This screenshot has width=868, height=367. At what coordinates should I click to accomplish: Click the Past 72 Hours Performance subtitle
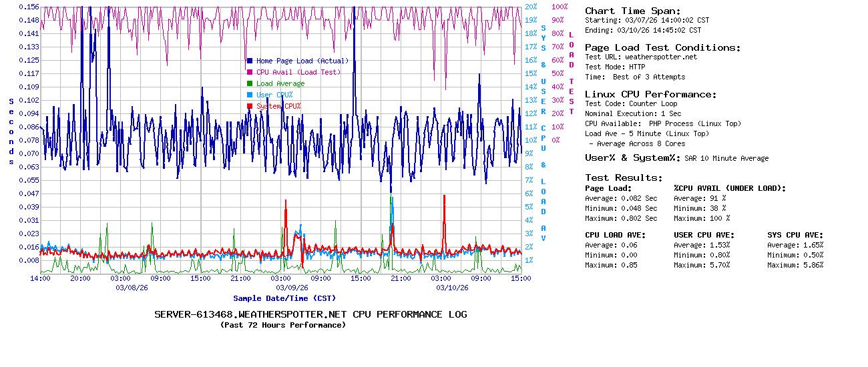(x=283, y=325)
